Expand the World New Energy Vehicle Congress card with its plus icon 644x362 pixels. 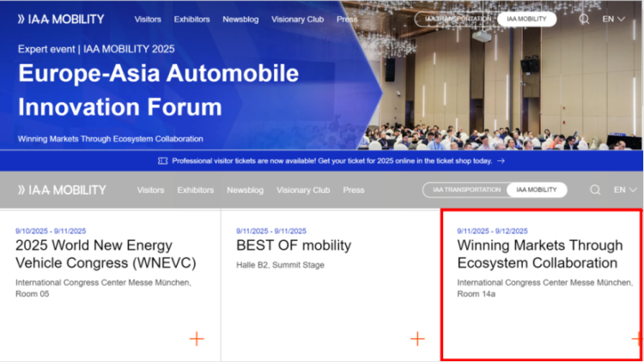click(x=197, y=339)
